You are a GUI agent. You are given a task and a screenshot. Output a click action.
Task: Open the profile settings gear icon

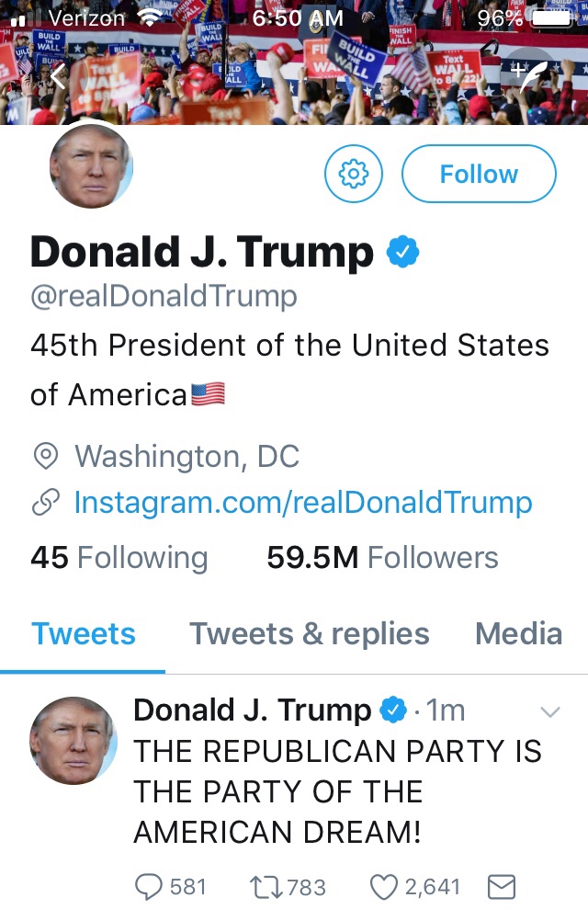pos(354,173)
